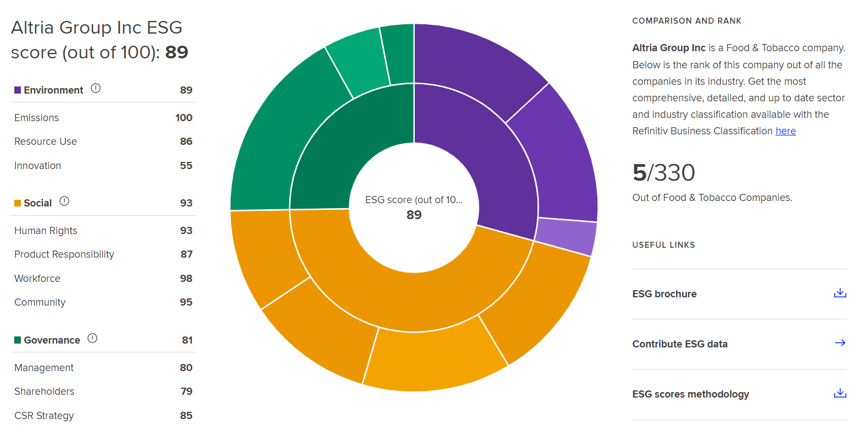Open the Refinitiv Business Classification 'here' link
Viewport: 868px width, 435px height.
[785, 131]
